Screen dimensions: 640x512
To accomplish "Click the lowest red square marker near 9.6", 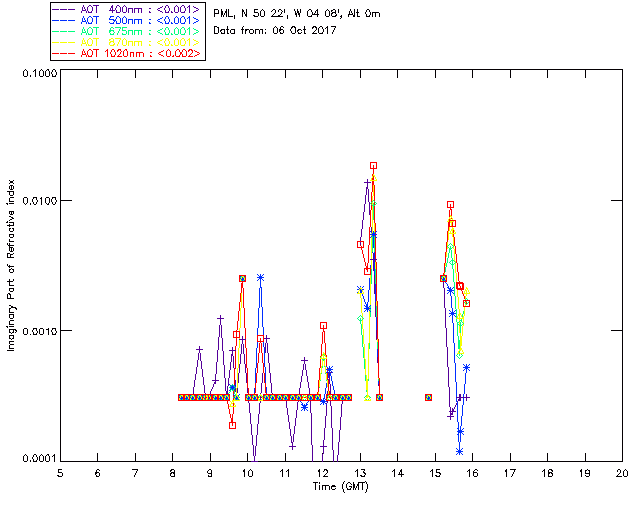I will point(232,425).
